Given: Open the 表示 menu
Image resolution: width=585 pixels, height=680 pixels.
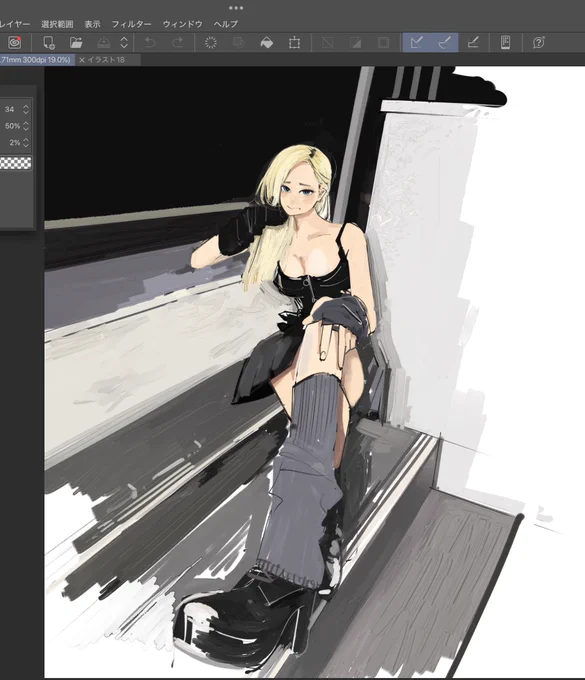Looking at the screenshot, I should (x=92, y=24).
